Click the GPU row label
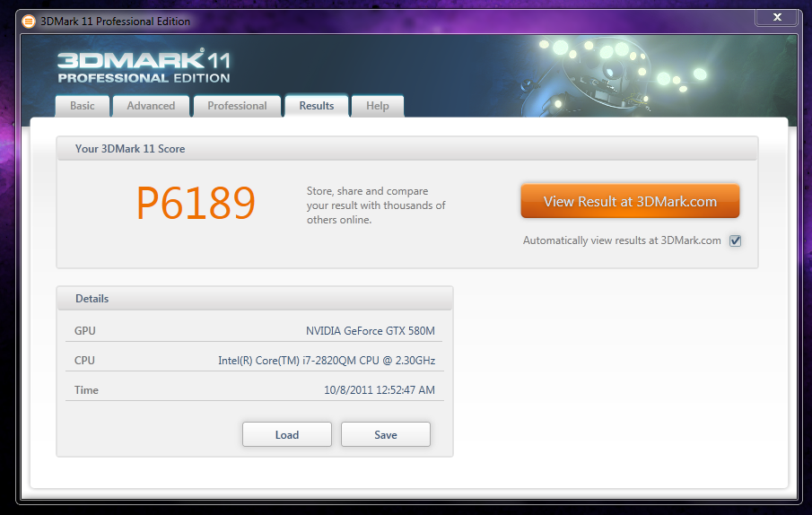Viewport: 812px width, 515px height. 85,331
